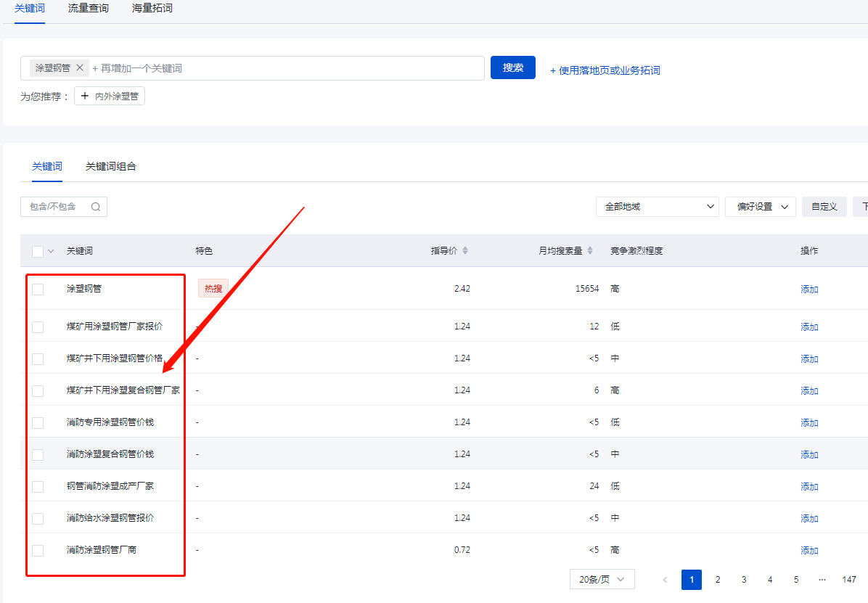Tick checkbox for 煤矿用涂塑钢管厂家报价
Screen dimensions: 868x603
click(x=38, y=327)
